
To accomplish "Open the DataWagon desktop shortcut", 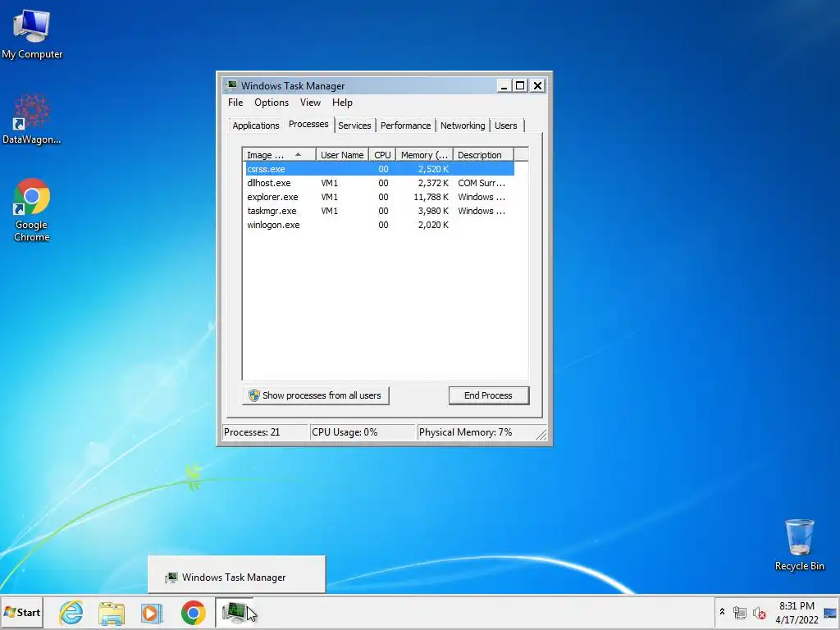I will [x=32, y=119].
